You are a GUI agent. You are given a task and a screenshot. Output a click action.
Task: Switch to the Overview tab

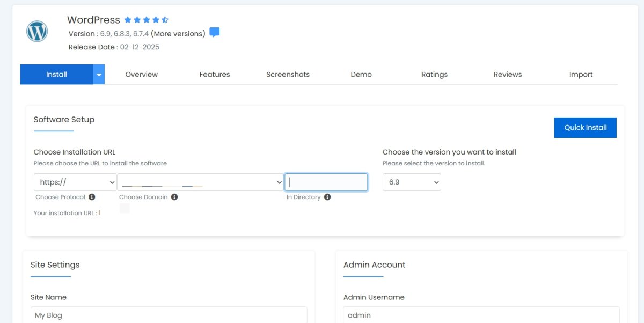coord(142,75)
